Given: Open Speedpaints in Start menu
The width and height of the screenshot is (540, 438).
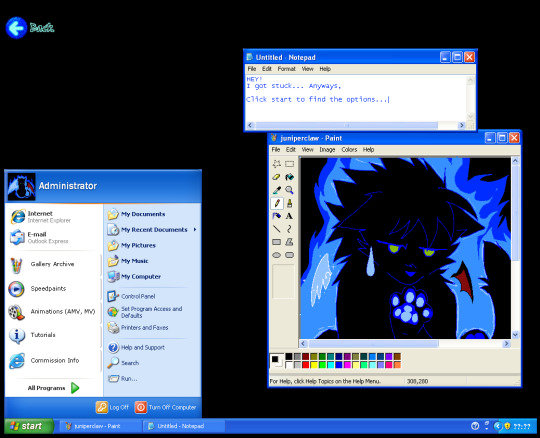Looking at the screenshot, I should [x=53, y=289].
